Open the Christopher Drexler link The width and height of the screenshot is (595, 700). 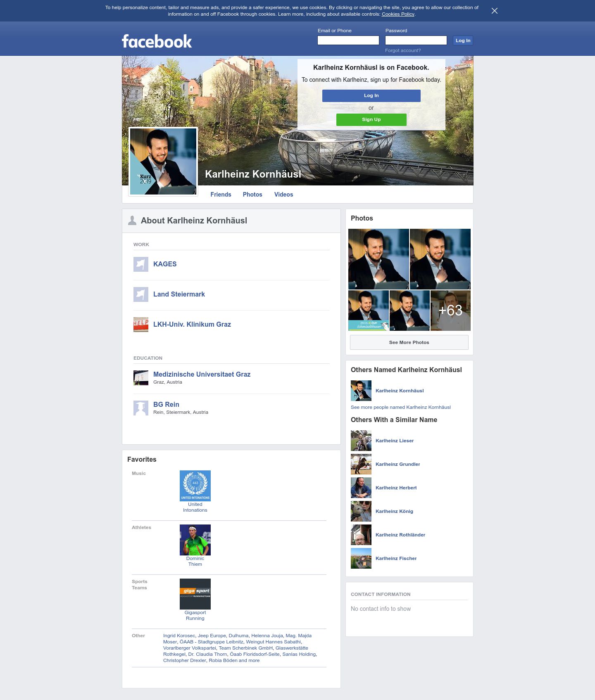[185, 660]
